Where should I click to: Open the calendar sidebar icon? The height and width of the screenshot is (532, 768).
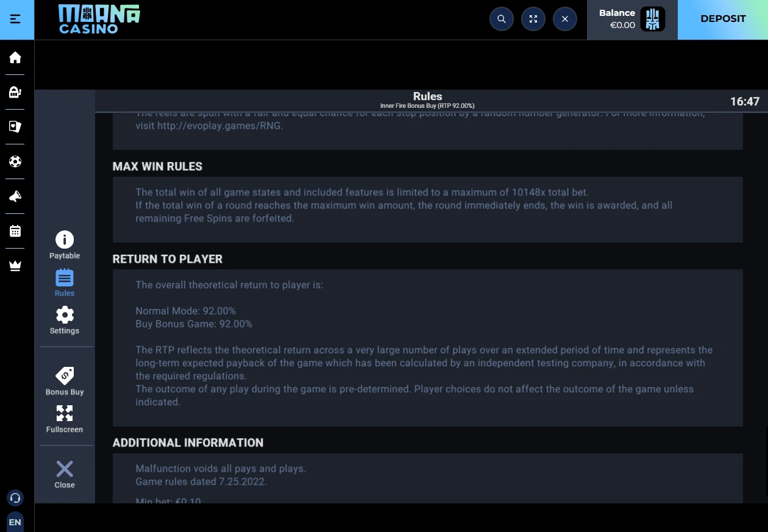(15, 231)
